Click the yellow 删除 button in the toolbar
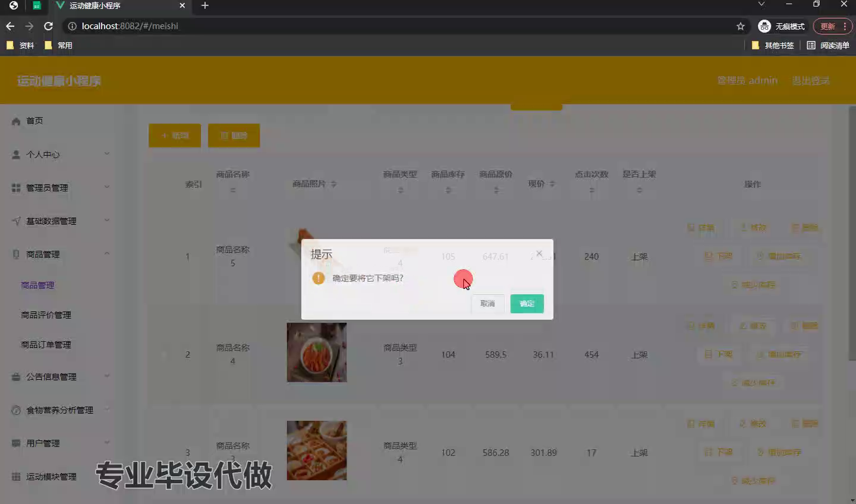Viewport: 856px width, 504px height. (x=234, y=136)
